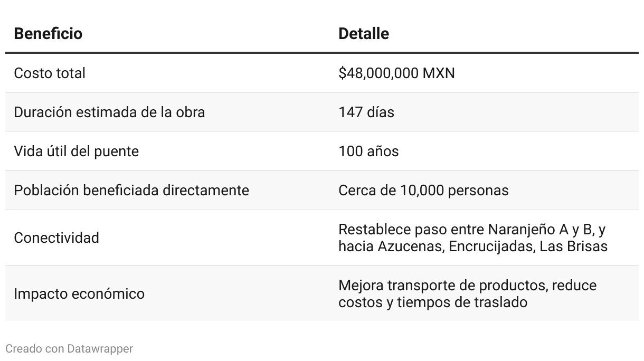The height and width of the screenshot is (361, 644).
Task: Click the 100 años value
Action: pos(368,151)
